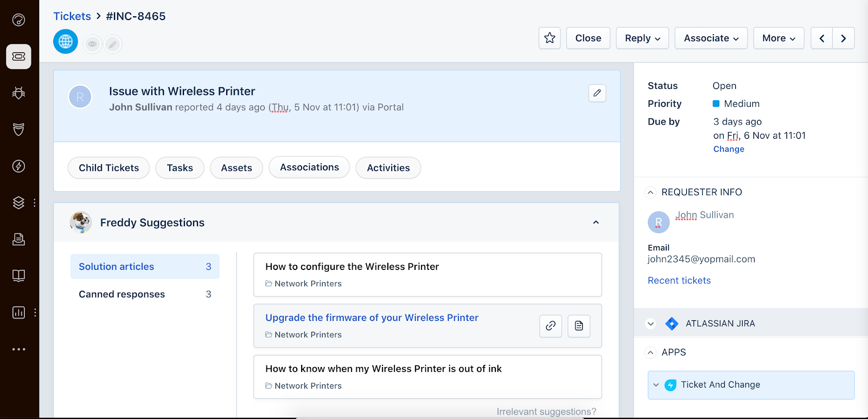The image size is (868, 419).
Task: Open the Associate dropdown
Action: tap(711, 38)
